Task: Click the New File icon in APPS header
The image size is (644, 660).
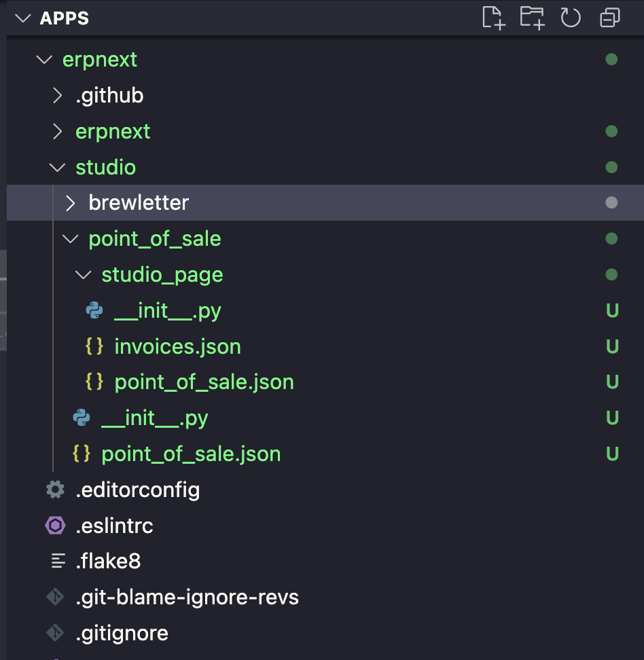Action: 494,18
